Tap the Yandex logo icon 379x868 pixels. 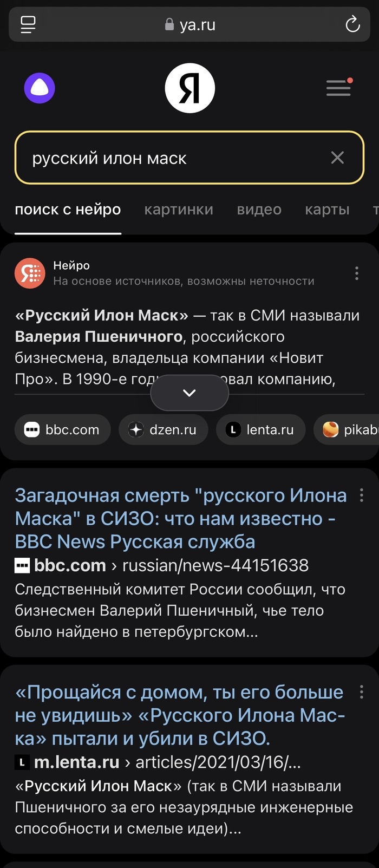(190, 88)
